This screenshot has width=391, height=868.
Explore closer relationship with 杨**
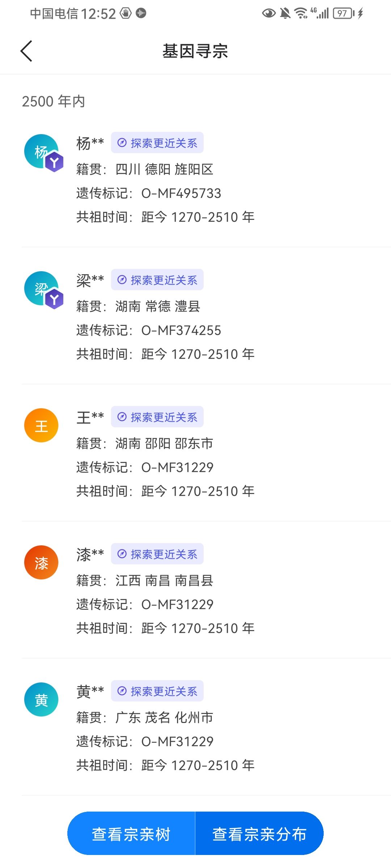(x=157, y=143)
